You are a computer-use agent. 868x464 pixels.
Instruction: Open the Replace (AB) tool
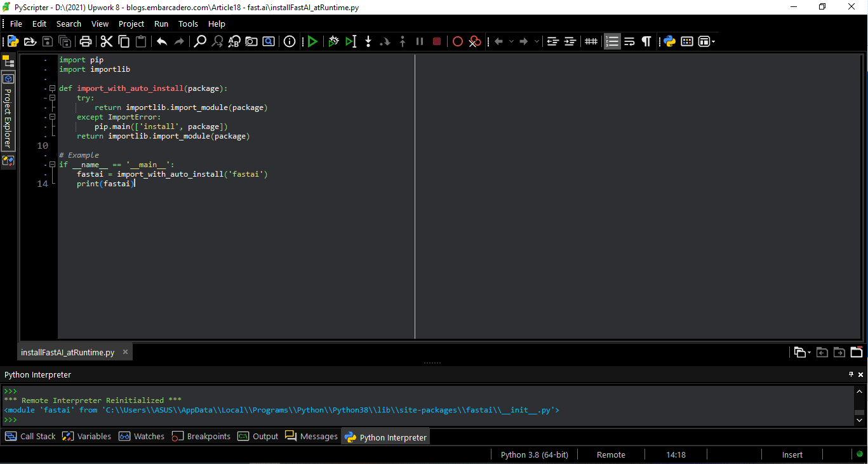234,41
